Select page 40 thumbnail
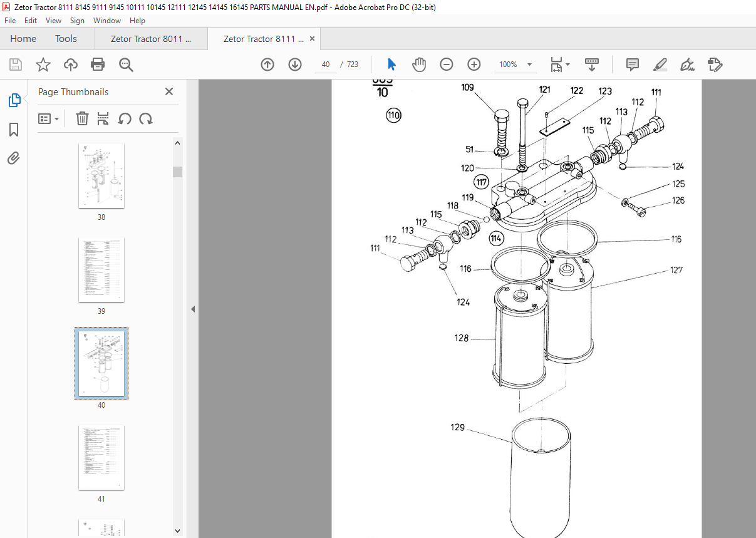This screenshot has height=538, width=756. pyautogui.click(x=101, y=363)
